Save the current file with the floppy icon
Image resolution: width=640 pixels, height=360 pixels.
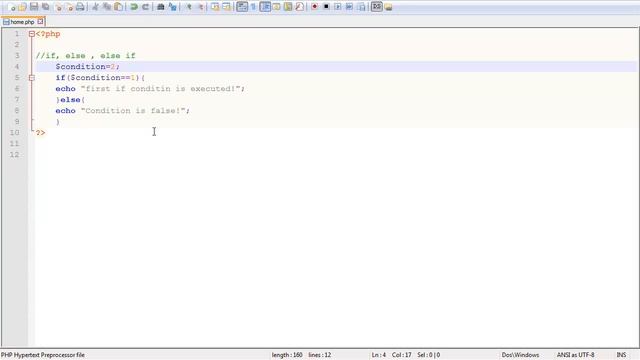tap(34, 7)
